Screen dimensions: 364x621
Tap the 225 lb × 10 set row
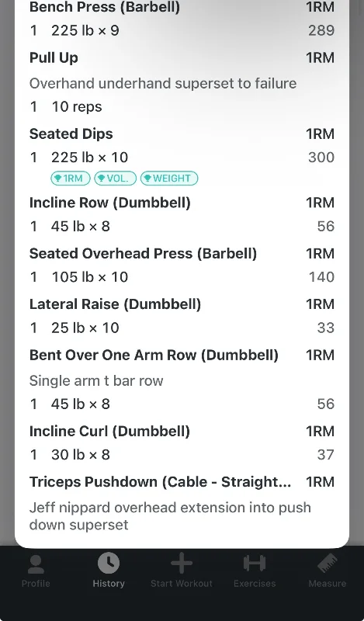tap(182, 158)
